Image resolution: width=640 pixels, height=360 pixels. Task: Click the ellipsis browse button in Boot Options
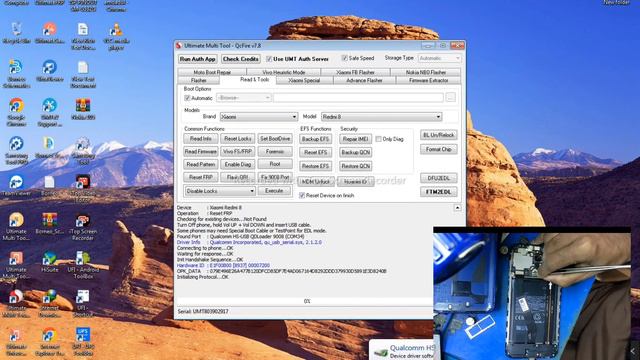tap(451, 98)
